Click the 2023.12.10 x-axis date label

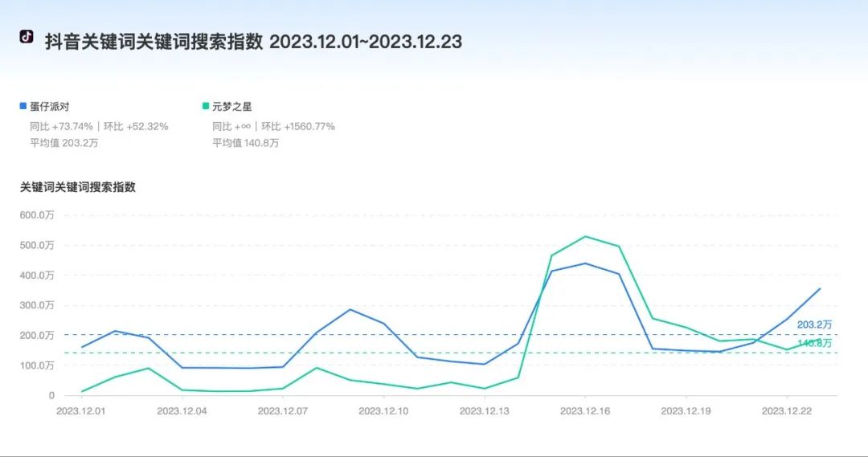pos(383,411)
